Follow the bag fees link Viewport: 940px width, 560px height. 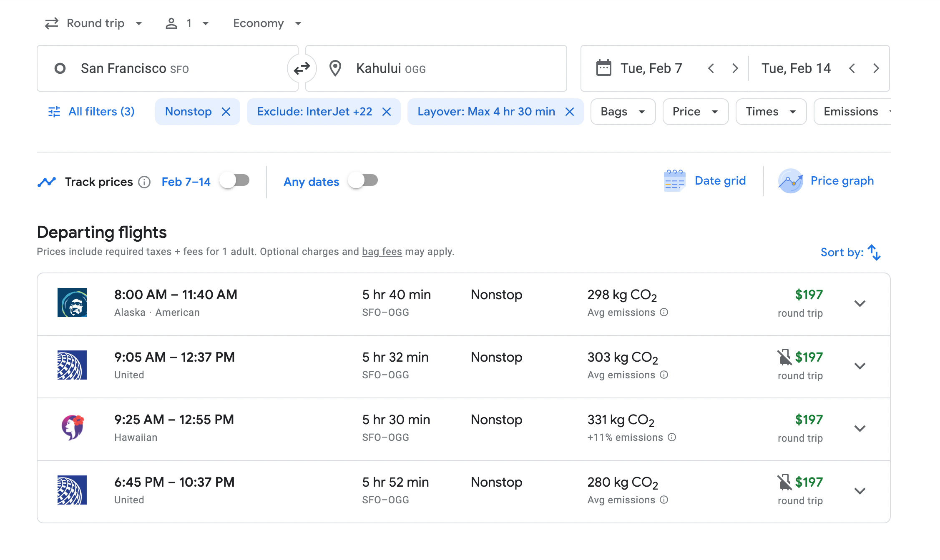point(382,252)
